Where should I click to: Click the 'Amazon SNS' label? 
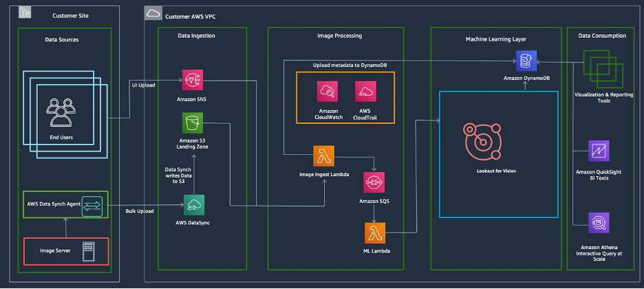193,99
